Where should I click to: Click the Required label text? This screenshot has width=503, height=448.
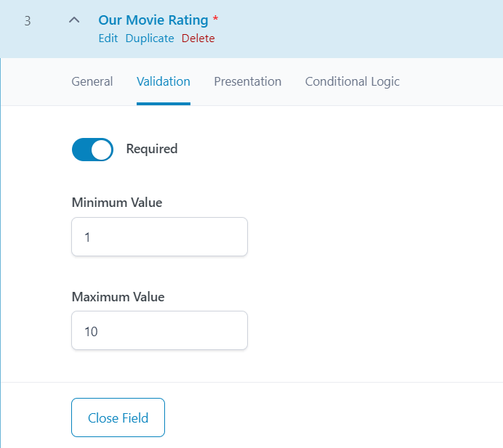(x=151, y=149)
